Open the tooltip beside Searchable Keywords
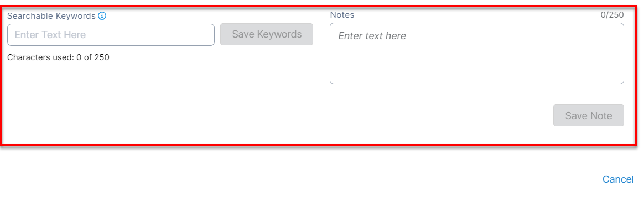The width and height of the screenshot is (644, 202). [x=102, y=16]
